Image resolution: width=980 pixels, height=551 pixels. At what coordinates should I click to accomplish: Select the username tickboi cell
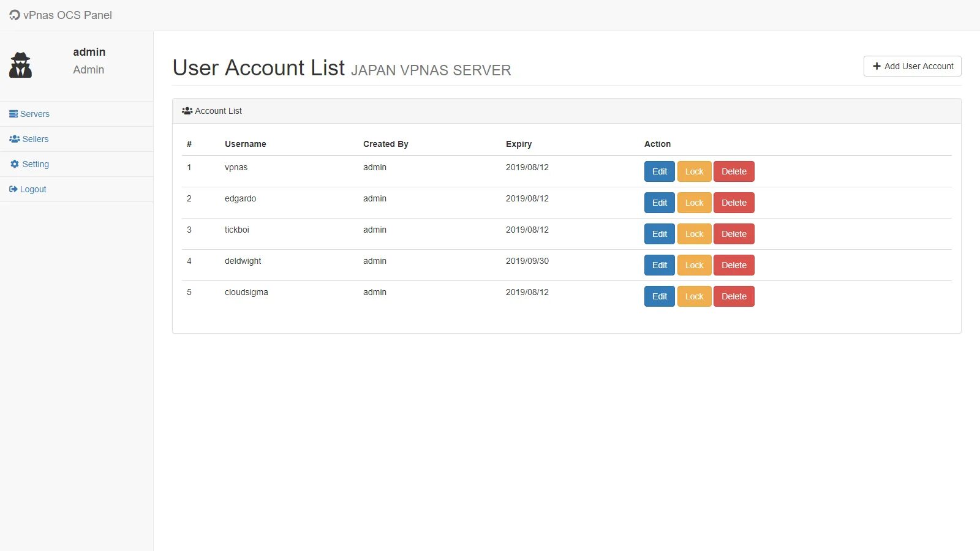(x=236, y=230)
